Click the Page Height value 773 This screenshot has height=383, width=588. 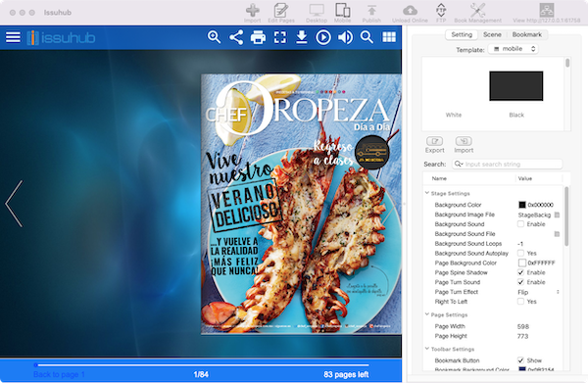[x=522, y=336]
